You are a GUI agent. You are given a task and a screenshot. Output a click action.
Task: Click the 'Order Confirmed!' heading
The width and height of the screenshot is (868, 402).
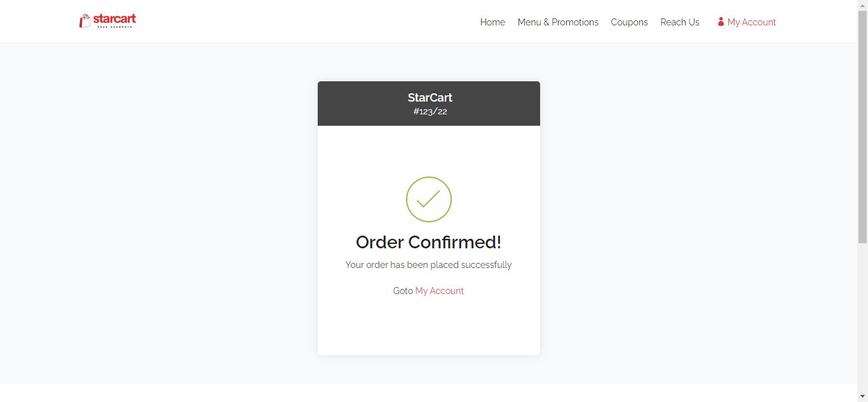(428, 242)
